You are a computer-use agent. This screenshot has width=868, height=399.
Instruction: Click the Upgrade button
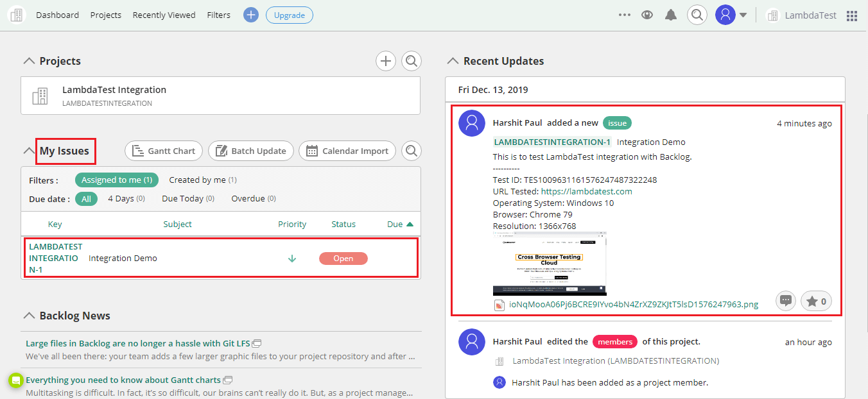tap(289, 15)
